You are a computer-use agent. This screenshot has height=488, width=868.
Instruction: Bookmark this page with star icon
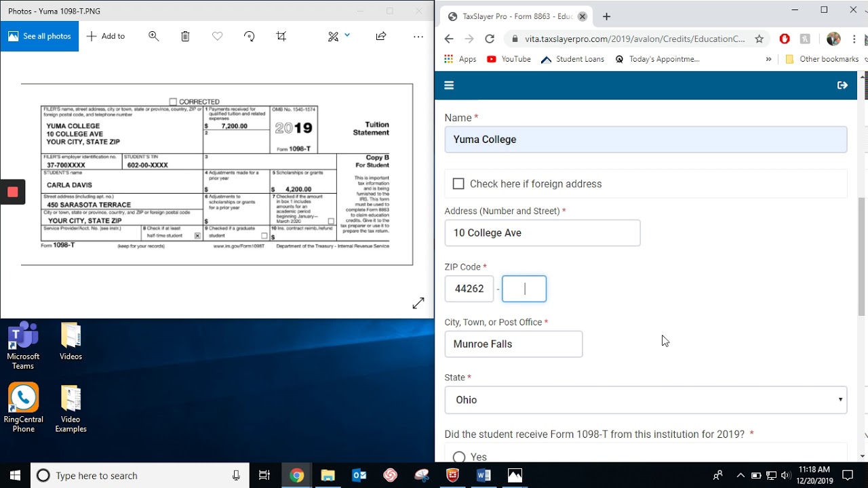(759, 39)
